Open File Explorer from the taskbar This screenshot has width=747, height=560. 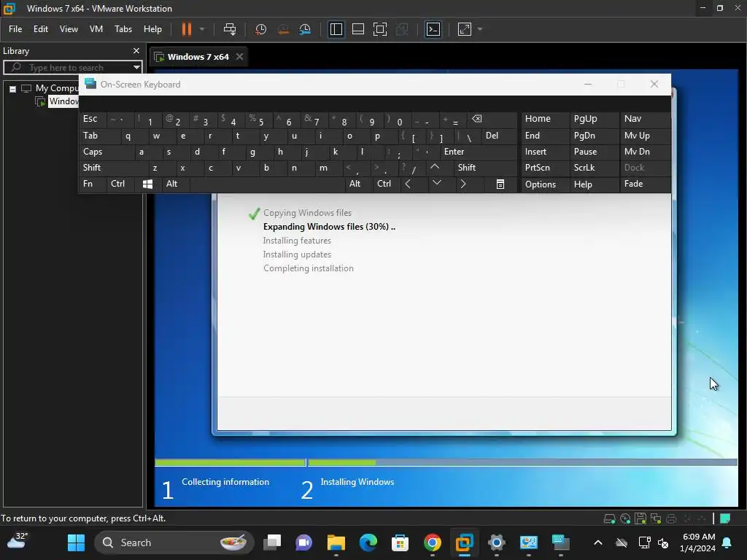coord(336,542)
